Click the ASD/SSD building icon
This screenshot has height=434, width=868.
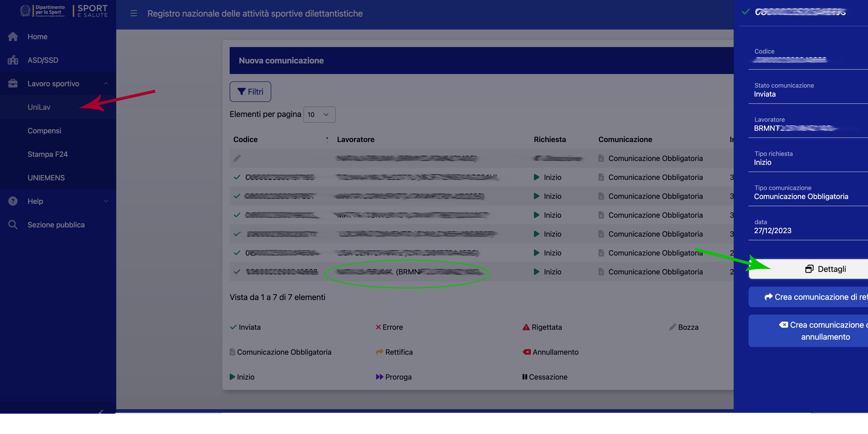point(13,60)
